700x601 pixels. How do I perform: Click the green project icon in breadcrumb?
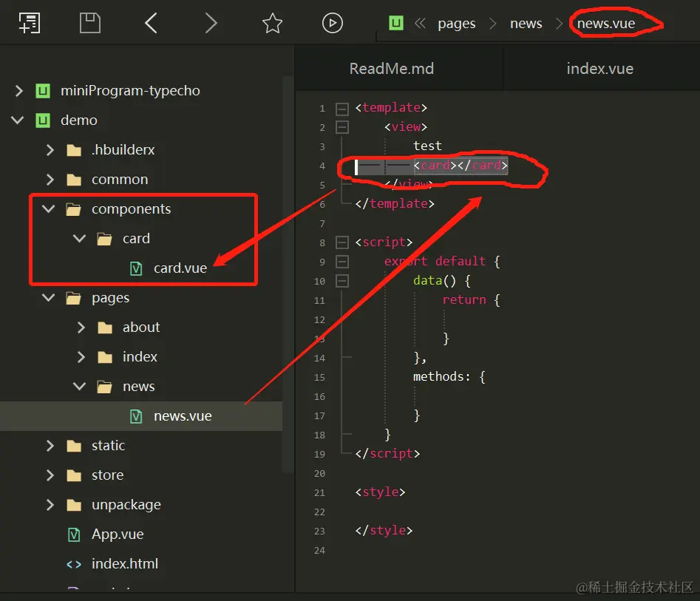pos(396,23)
